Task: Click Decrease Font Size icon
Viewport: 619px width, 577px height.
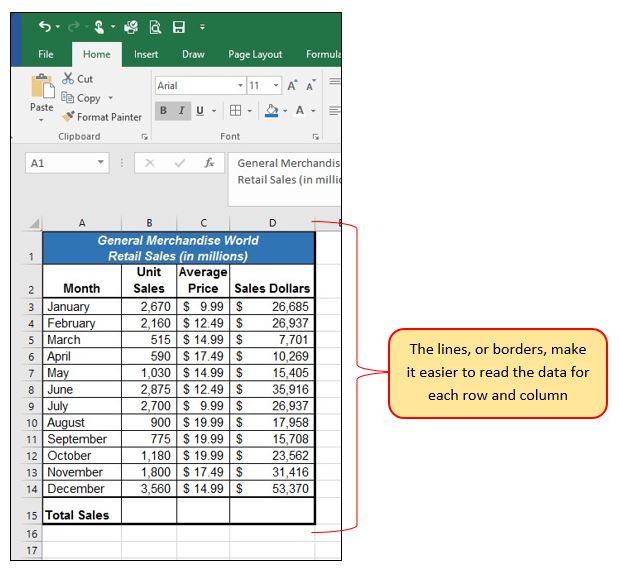Action: (x=311, y=85)
